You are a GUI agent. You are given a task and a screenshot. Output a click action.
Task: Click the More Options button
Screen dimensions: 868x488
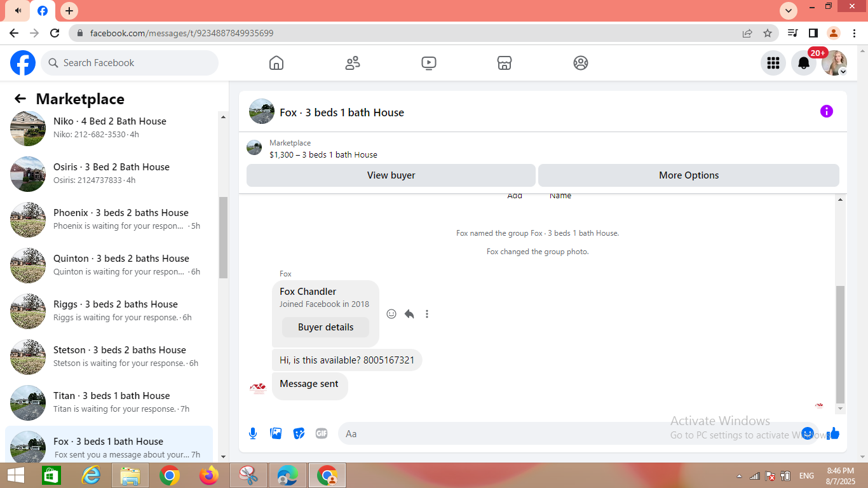(x=689, y=175)
